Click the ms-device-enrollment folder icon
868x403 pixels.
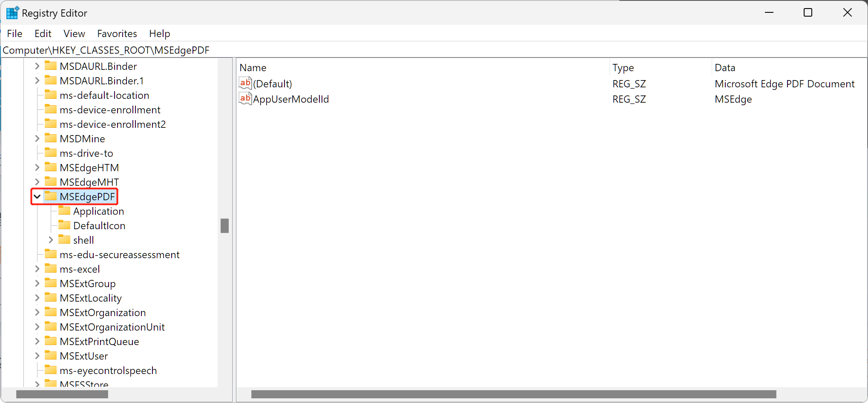tap(51, 109)
